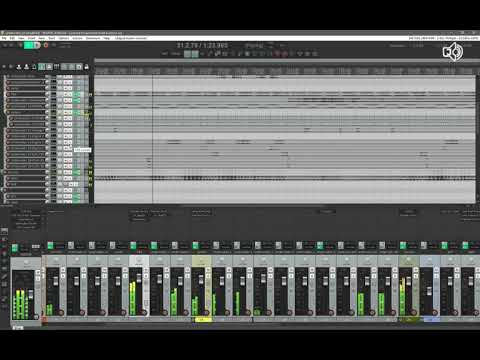Mute the yellow mixer channel
Screen dimensions: 480x360
point(208,271)
